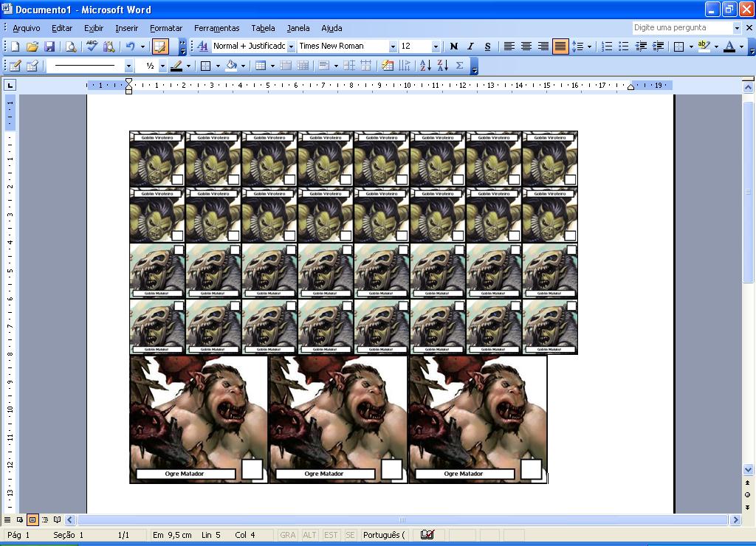Click the Research binoculars icon
This screenshot has height=546, width=756.
[x=109, y=46]
